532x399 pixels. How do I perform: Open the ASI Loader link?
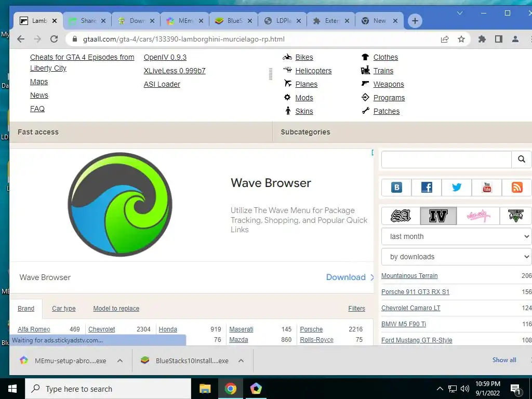[162, 85]
